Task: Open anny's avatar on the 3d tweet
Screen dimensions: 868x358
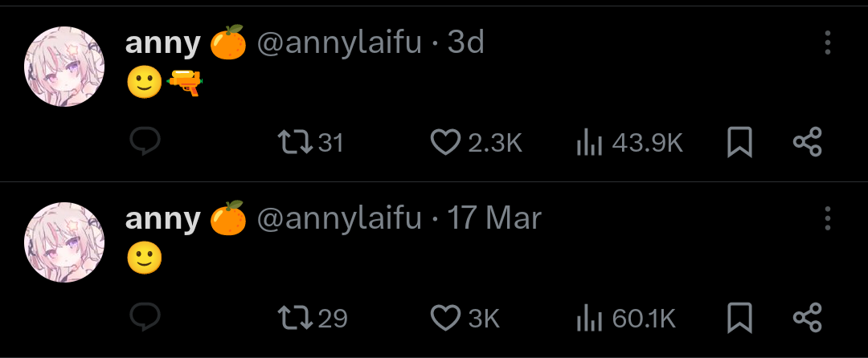Action: coord(64,67)
